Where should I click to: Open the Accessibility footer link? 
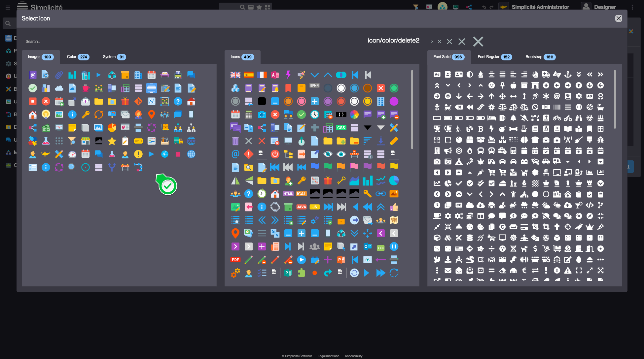(x=353, y=356)
